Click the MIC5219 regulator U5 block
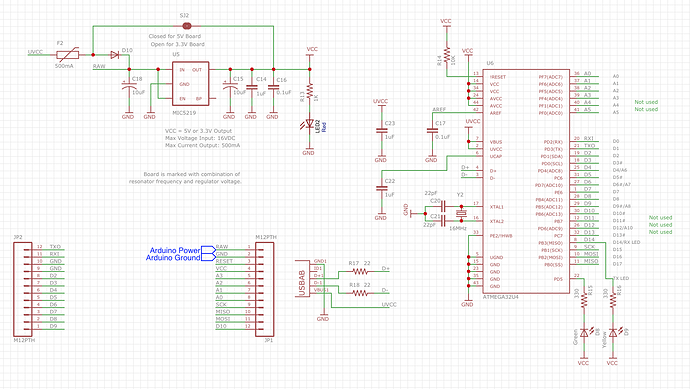Image resolution: width=690 pixels, height=389 pixels. click(191, 84)
